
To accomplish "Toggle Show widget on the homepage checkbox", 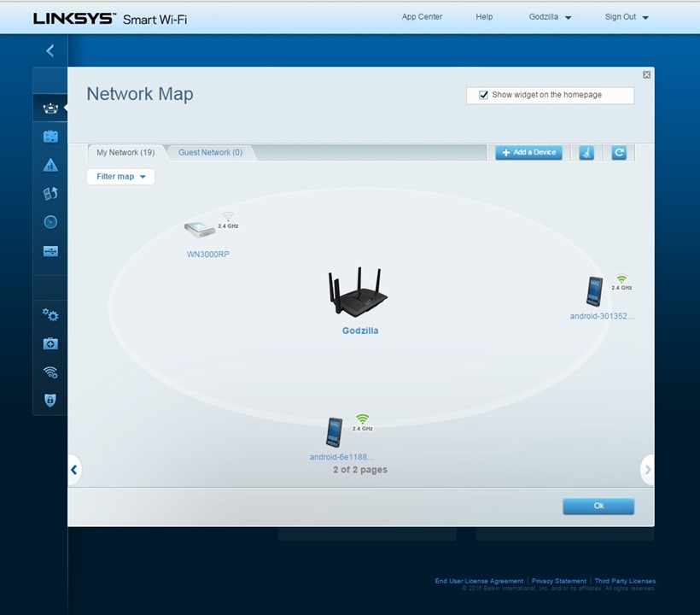I will 483,95.
